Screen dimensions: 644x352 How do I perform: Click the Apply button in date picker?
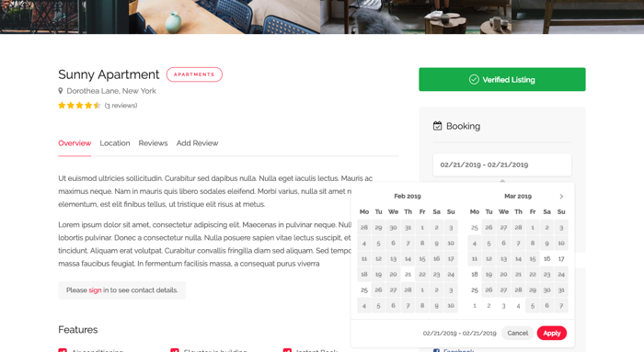(x=552, y=333)
